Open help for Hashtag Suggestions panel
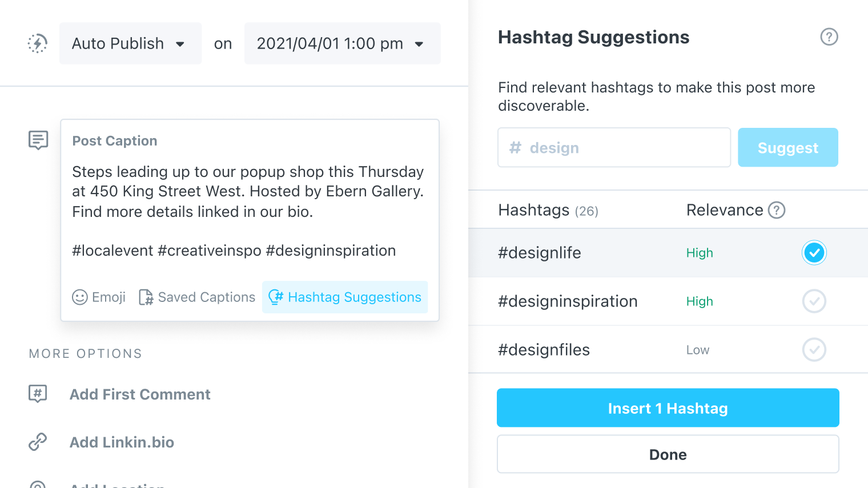The image size is (868, 488). [829, 37]
